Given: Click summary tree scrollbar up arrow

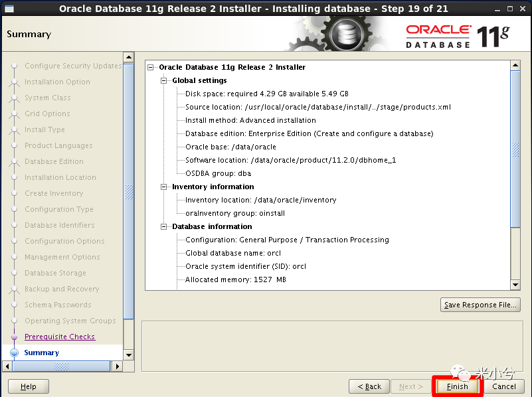Looking at the screenshot, I should click(515, 65).
